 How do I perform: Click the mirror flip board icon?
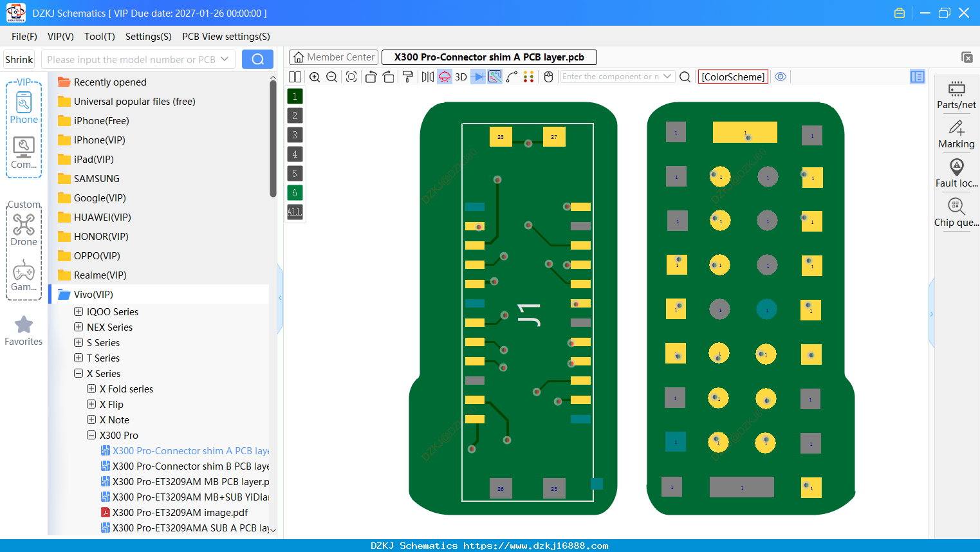pos(428,77)
